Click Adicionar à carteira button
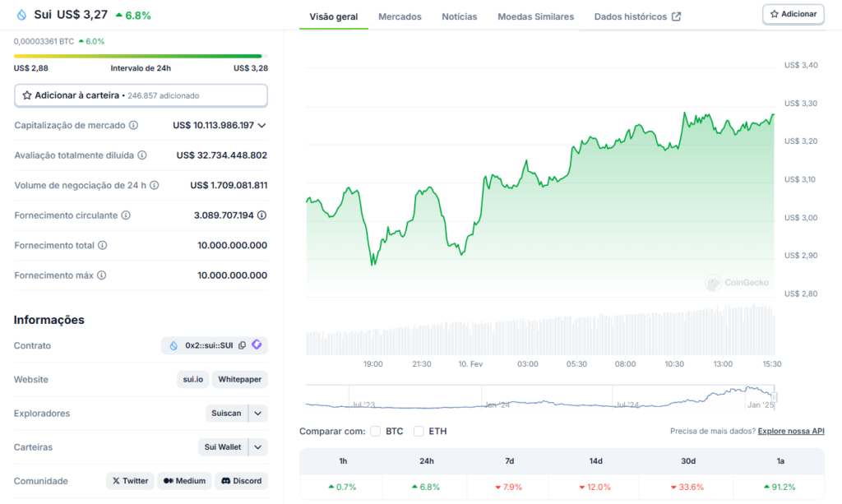842x504 pixels. (141, 95)
